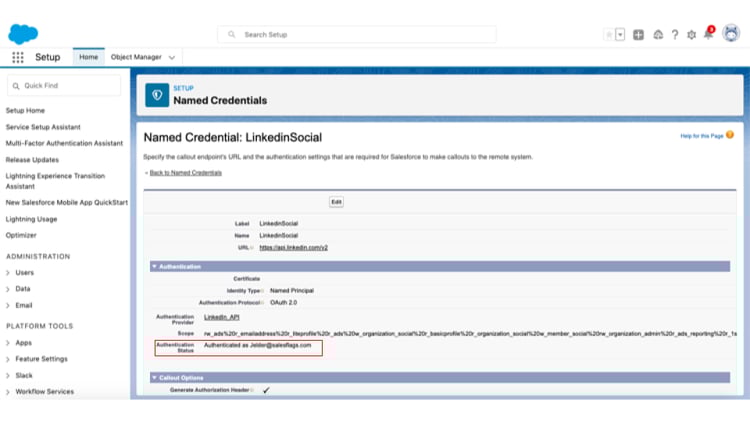
Task: Open the favorites list dropdown arrow
Action: tap(620, 35)
